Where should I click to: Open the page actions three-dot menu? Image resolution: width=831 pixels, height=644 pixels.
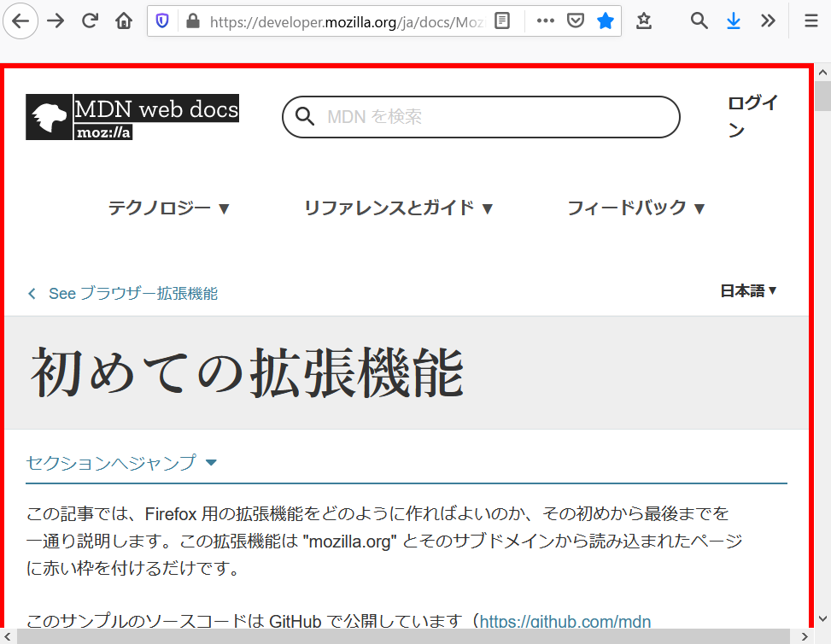coord(546,21)
